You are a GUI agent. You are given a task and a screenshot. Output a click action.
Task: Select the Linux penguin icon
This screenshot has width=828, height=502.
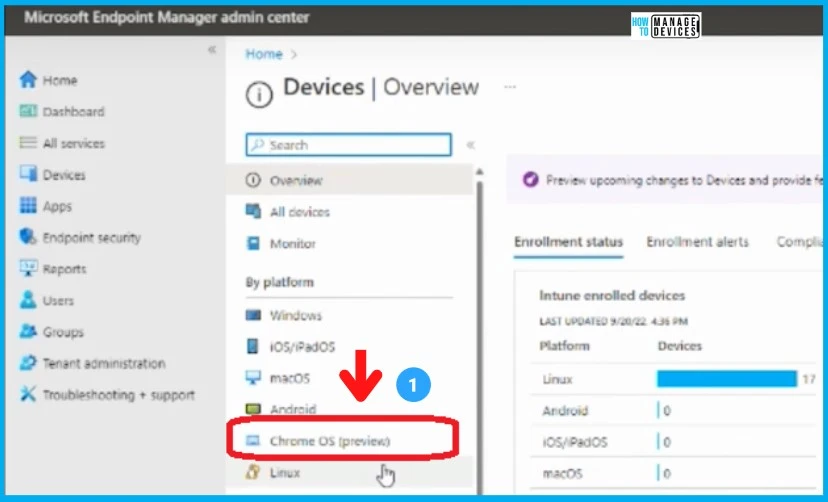[253, 472]
